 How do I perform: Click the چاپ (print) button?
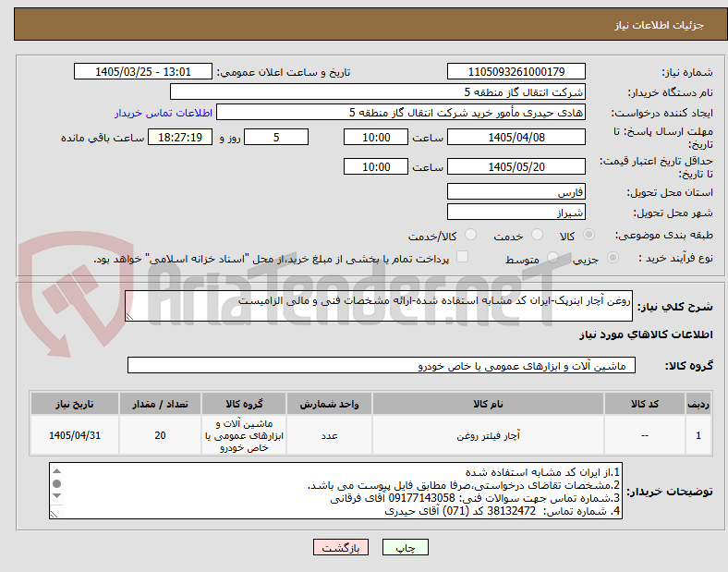click(x=405, y=547)
